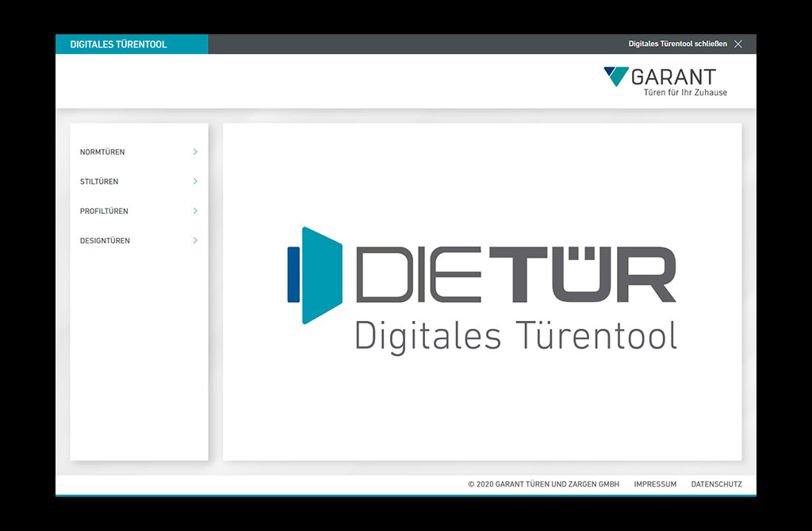Click the 'Digitales Türentool schließen' text link
The image size is (812, 531).
pos(677,44)
